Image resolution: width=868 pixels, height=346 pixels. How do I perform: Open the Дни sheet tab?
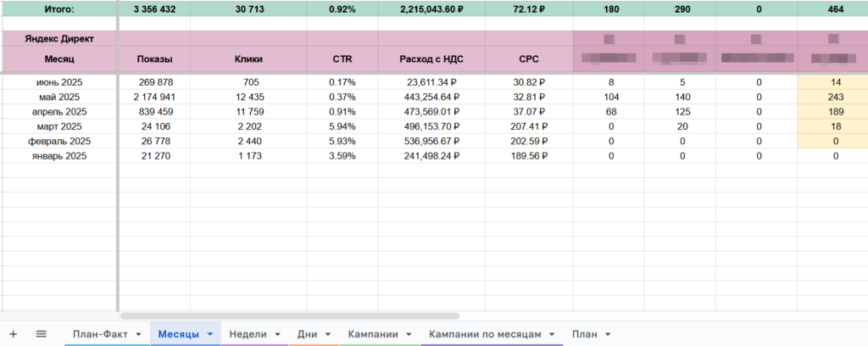point(307,334)
